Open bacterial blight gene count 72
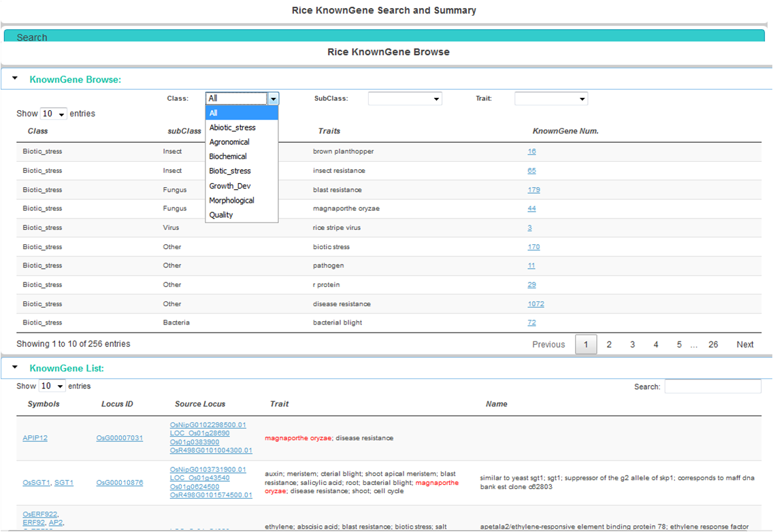The width and height of the screenshot is (773, 532). 531,323
